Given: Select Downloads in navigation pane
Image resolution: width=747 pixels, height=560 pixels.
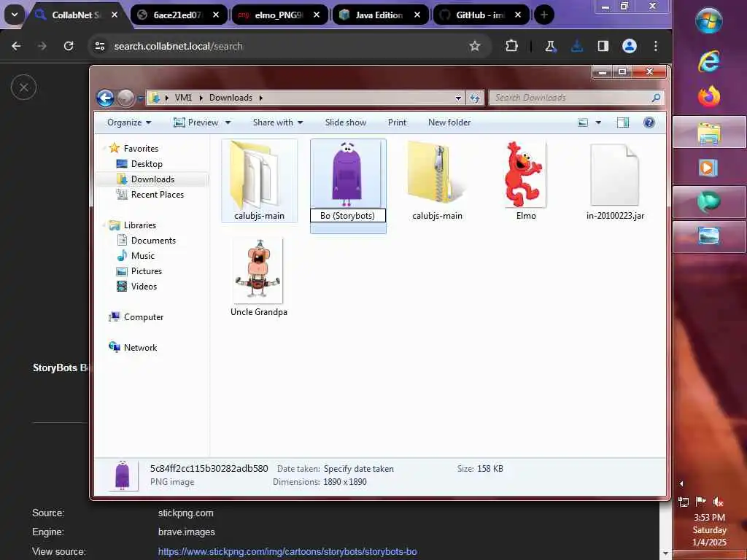Looking at the screenshot, I should pos(152,179).
